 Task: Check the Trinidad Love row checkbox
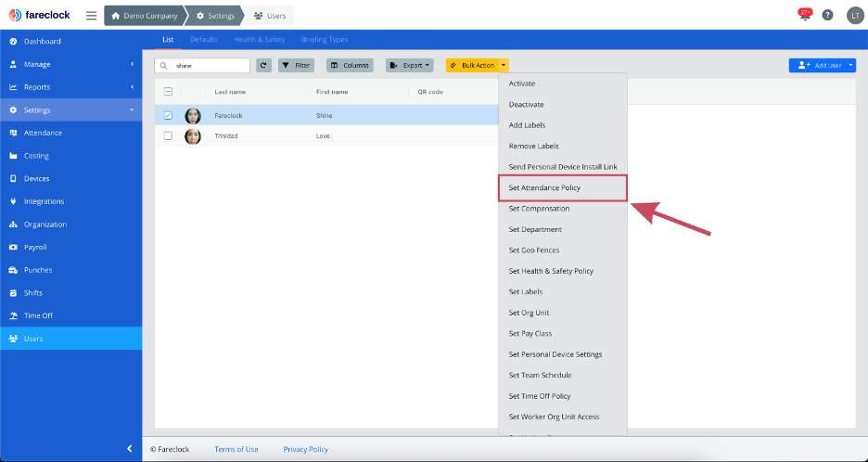[x=168, y=135]
